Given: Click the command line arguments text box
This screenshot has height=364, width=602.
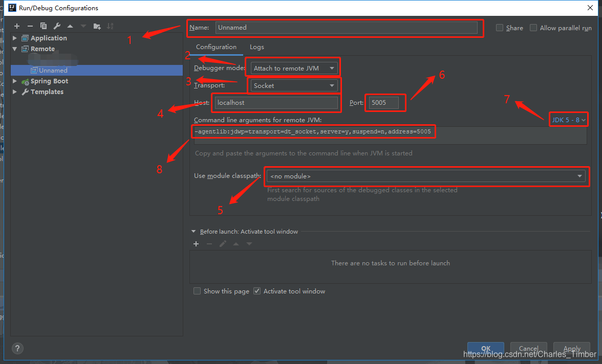Looking at the screenshot, I should pyautogui.click(x=390, y=135).
